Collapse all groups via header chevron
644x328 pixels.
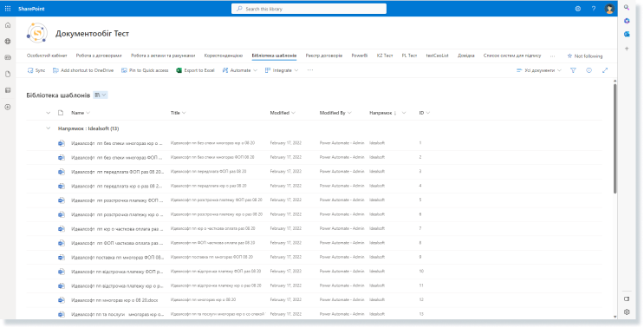48,113
